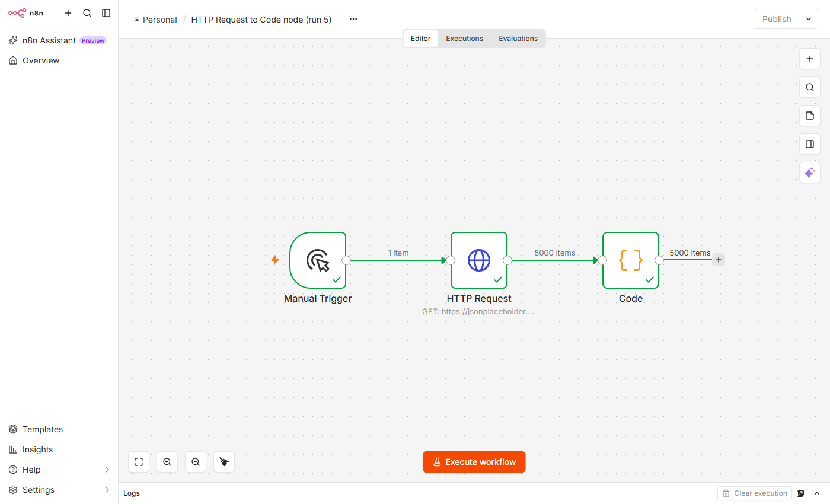Click the n8n logo in the sidebar
Image resolution: width=830 pixels, height=504 pixels.
[x=25, y=13]
